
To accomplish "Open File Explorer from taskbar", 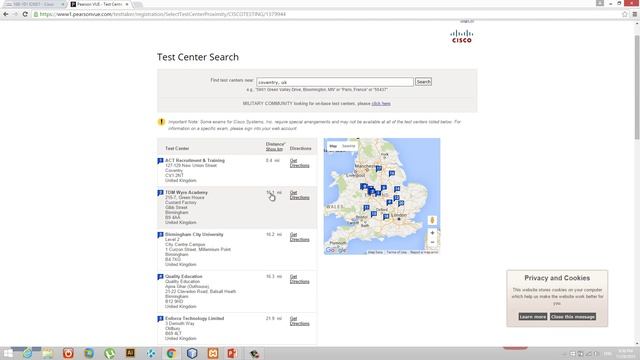I will [48, 353].
